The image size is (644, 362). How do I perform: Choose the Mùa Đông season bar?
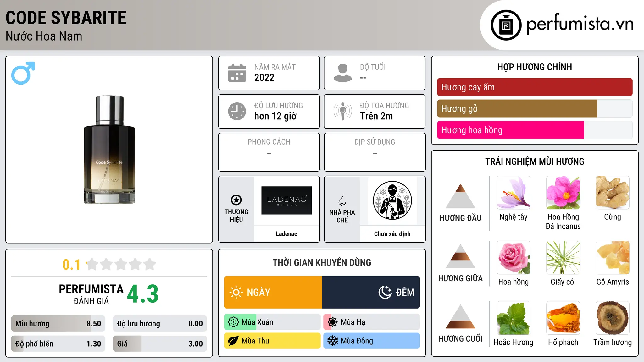point(372,341)
